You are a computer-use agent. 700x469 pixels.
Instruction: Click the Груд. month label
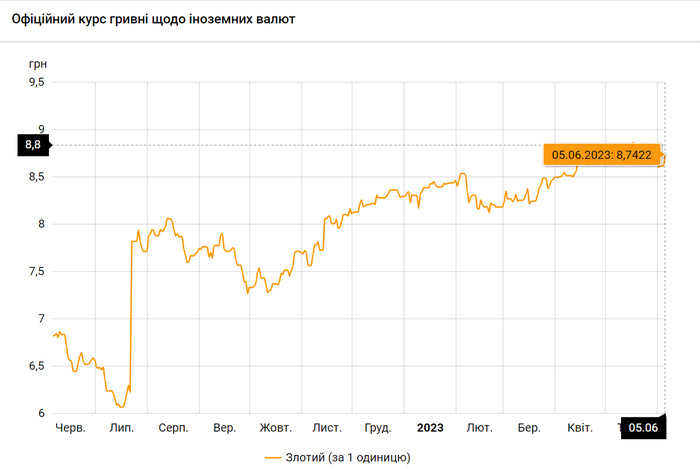pyautogui.click(x=378, y=428)
